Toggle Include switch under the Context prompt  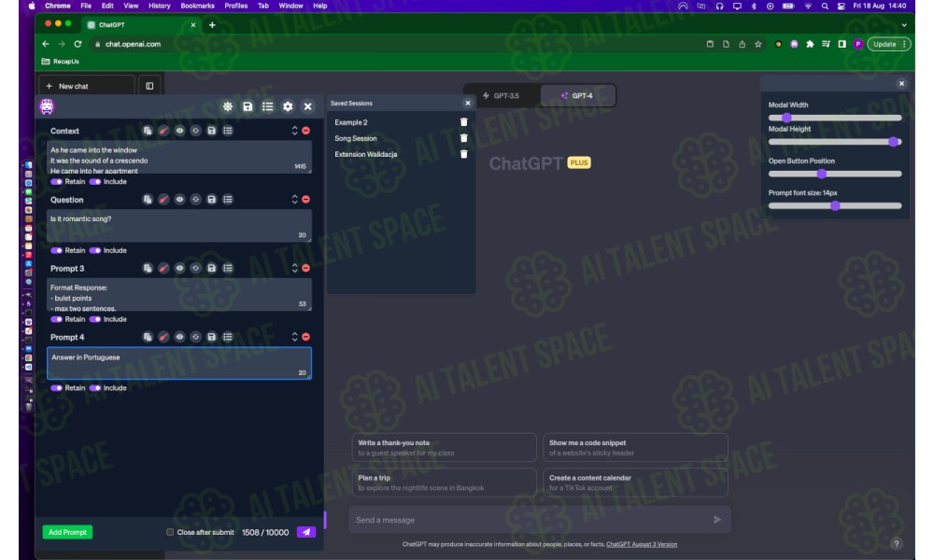pos(95,181)
